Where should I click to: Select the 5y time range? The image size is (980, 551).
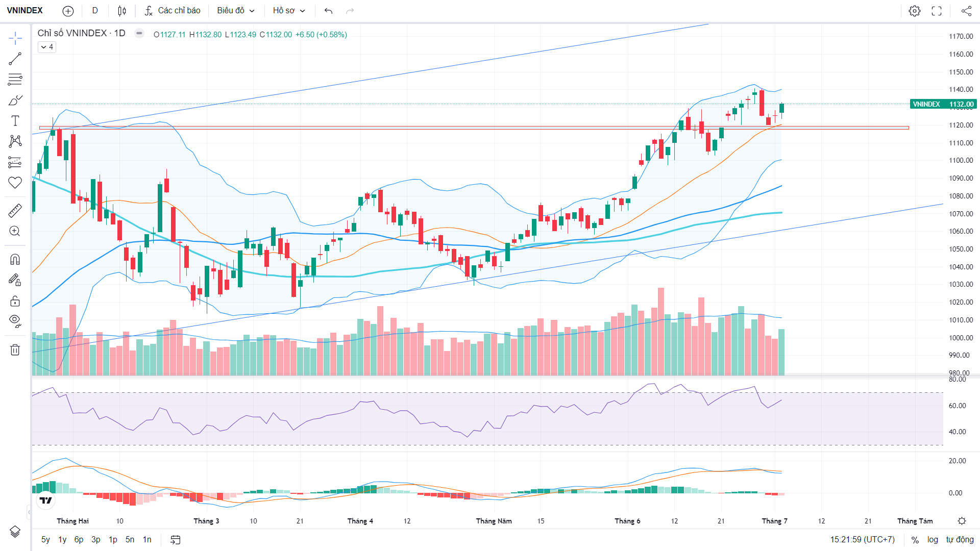(45, 540)
